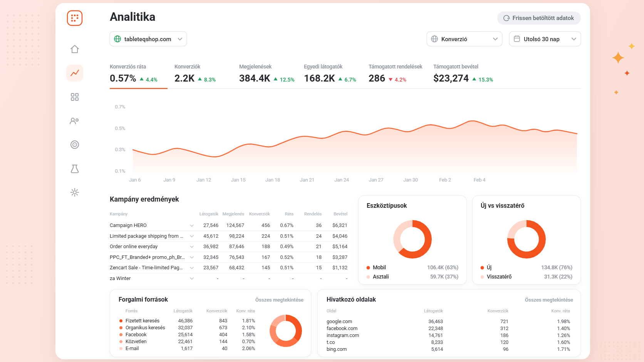Click the refresh icon in Frissen betöltött adatok
The image size is (644, 362).
click(x=506, y=18)
